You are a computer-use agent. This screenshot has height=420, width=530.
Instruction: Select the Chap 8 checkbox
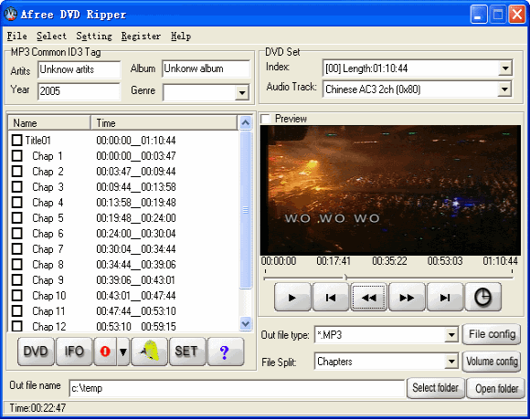pyautogui.click(x=16, y=265)
